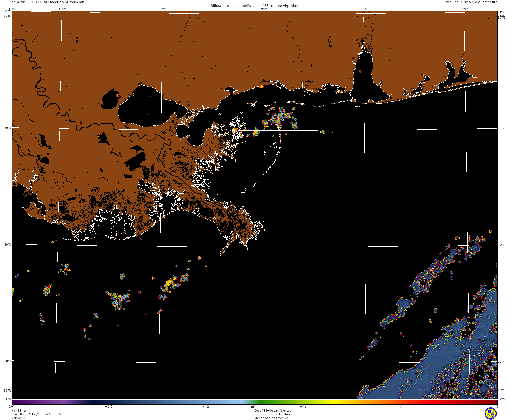This screenshot has height=420, width=509.
Task: Click the aqua.2016034 HDF filename text
Action: tap(48, 2)
